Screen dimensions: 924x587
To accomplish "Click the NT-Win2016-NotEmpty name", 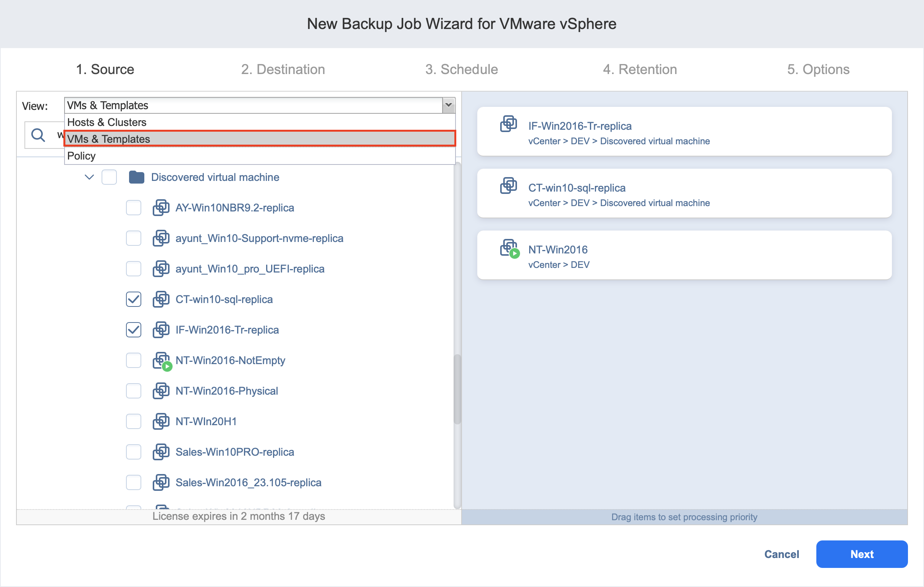I will point(230,360).
